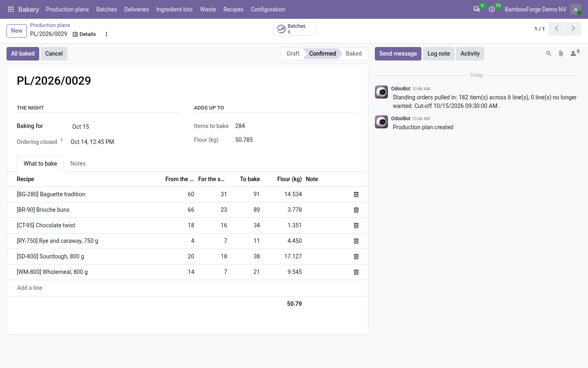Switch to the Notes tab

coord(78,164)
